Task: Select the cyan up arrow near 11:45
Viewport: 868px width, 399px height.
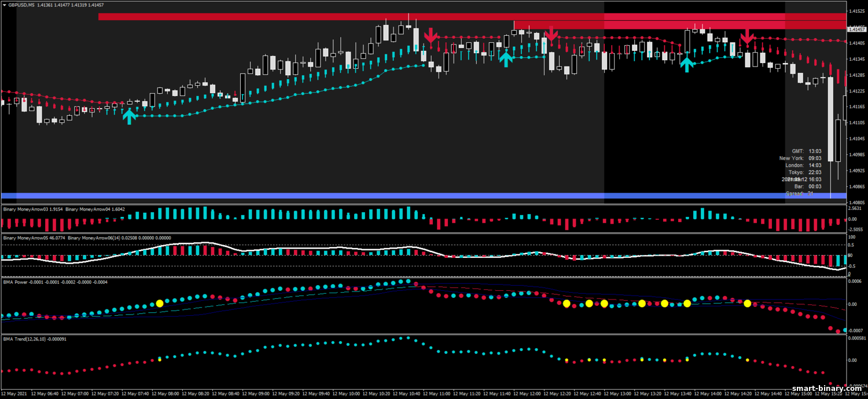Action: coord(506,58)
